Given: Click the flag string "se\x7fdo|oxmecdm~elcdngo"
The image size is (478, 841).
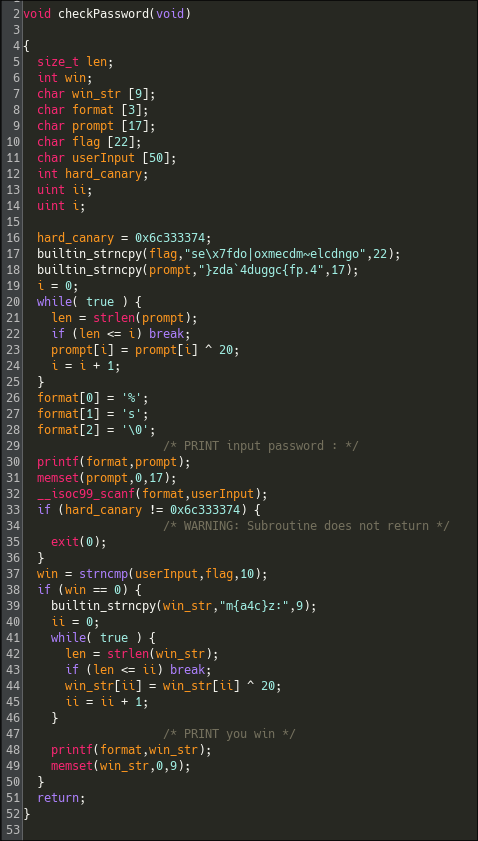Looking at the screenshot, I should (x=273, y=254).
